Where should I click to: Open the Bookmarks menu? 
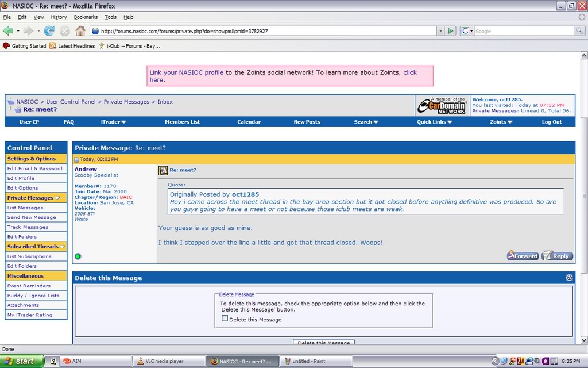click(x=86, y=17)
